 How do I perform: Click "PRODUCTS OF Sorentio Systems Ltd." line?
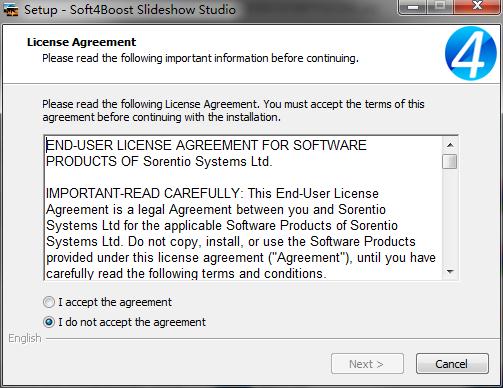[159, 162]
